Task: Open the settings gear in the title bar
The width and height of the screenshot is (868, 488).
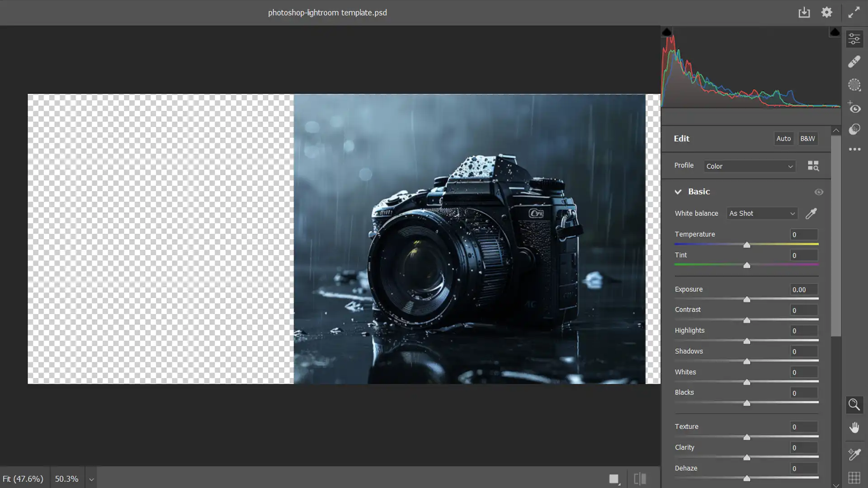Action: tap(826, 12)
